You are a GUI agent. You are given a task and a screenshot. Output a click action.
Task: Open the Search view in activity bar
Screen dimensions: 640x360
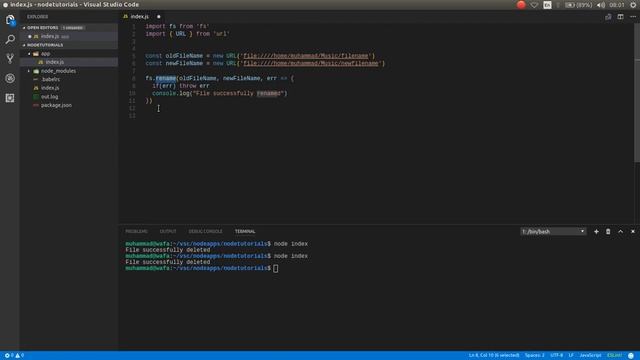[10, 39]
